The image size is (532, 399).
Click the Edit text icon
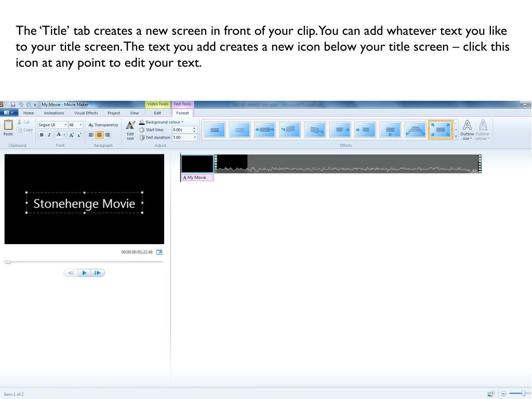pyautogui.click(x=130, y=130)
